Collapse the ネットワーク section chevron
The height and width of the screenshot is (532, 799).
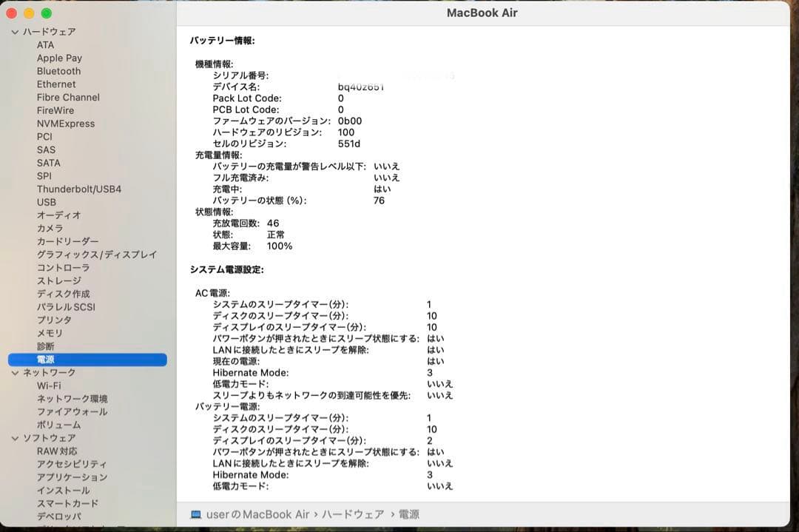(15, 373)
